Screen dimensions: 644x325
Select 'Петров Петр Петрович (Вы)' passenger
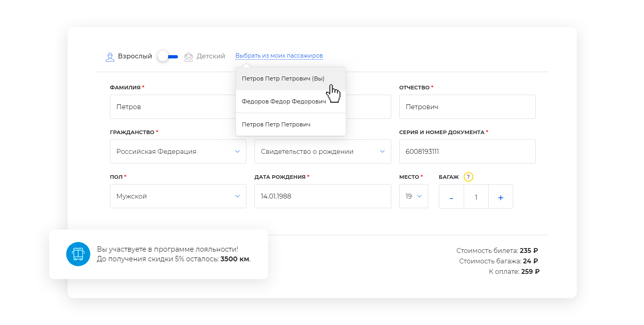click(x=291, y=79)
